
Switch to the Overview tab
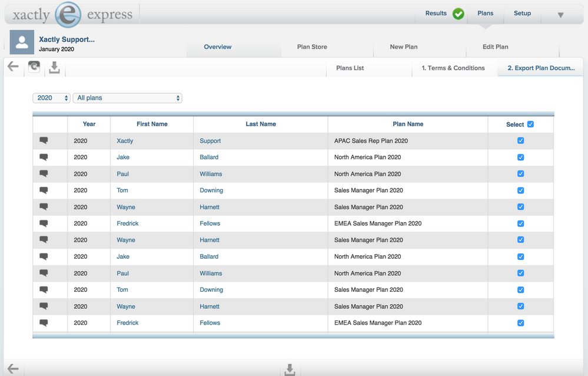[218, 47]
